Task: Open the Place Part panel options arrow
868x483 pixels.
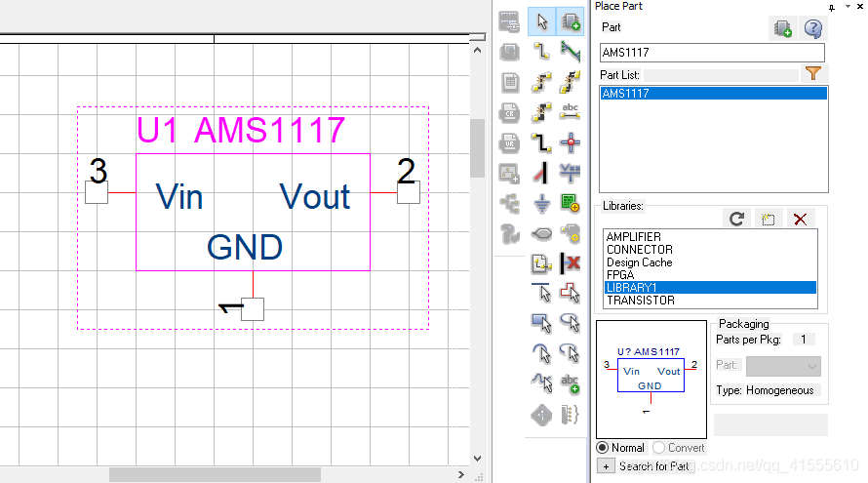Action: (847, 7)
